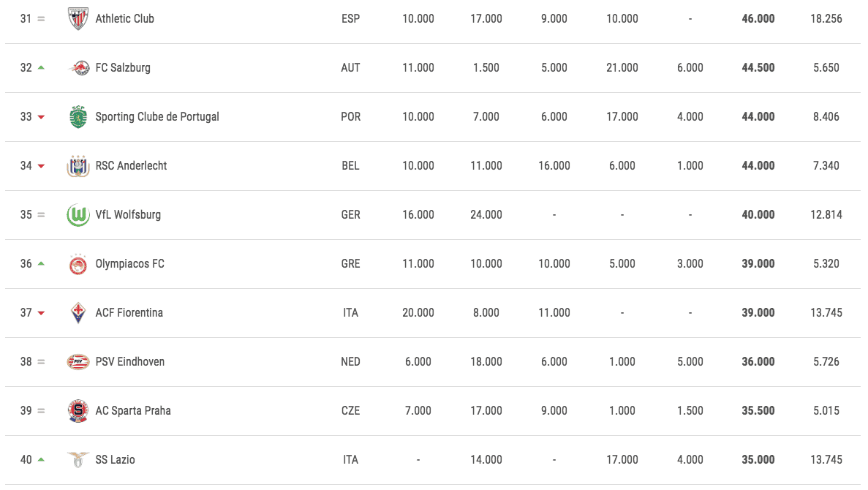Click the SS Lazio eagle logo
This screenshot has height=490, width=868.
[x=78, y=459]
